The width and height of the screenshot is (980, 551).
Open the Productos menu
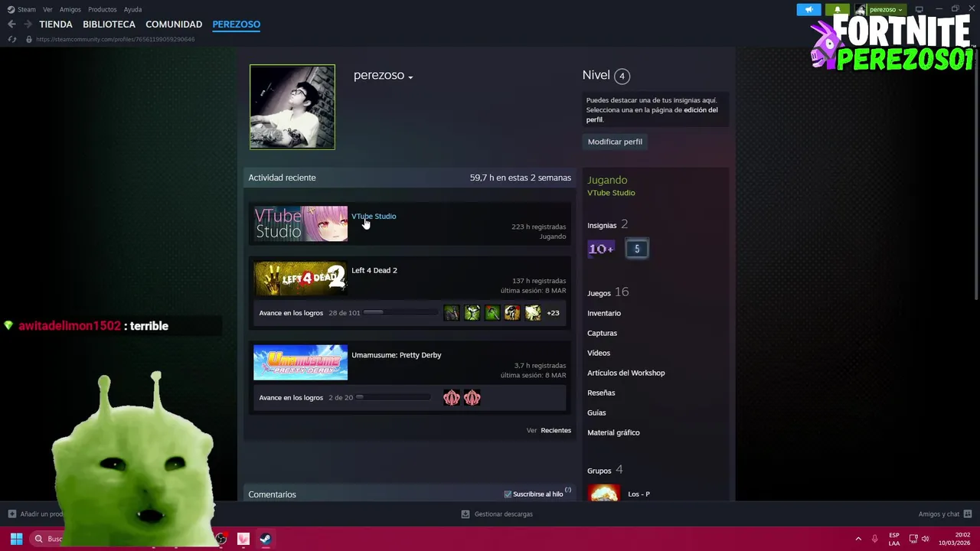pyautogui.click(x=103, y=9)
